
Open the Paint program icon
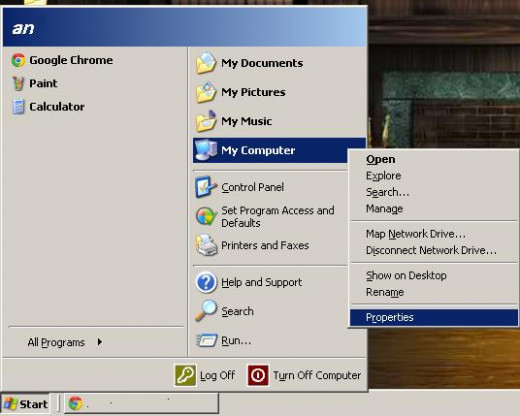tap(18, 83)
